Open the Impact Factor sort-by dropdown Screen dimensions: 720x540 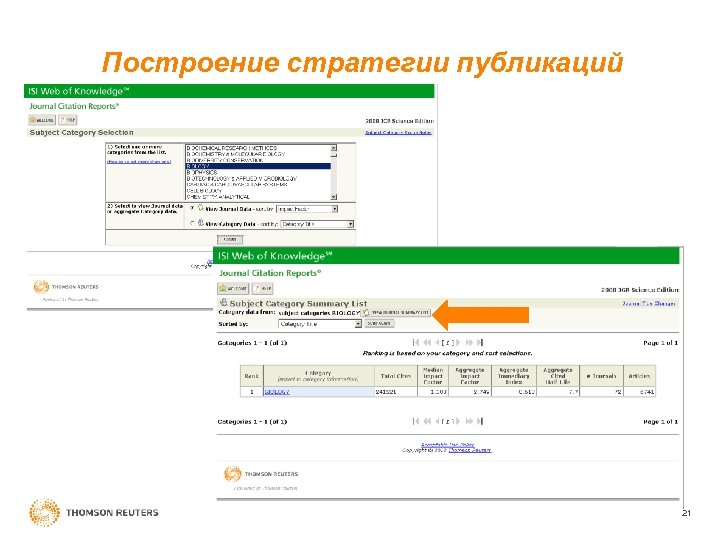[307, 209]
